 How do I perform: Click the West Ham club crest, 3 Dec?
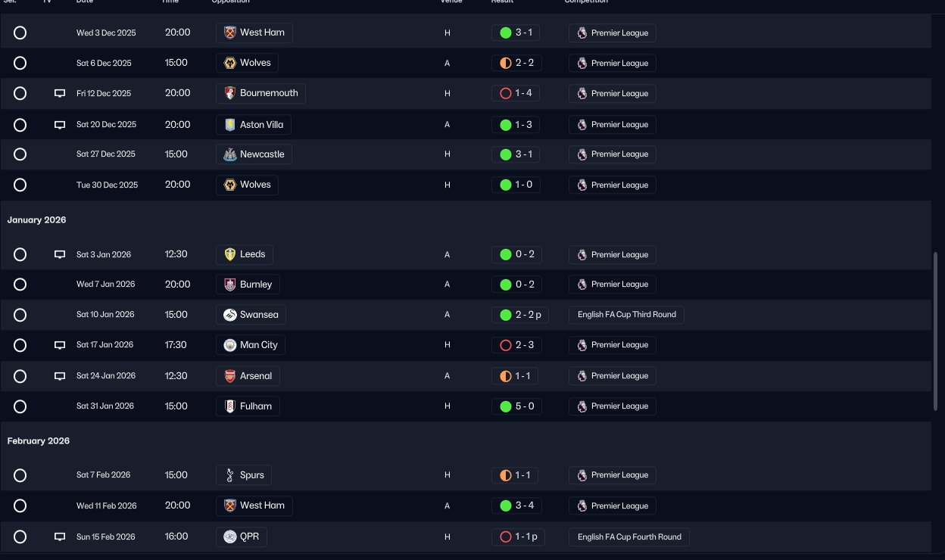coord(230,33)
